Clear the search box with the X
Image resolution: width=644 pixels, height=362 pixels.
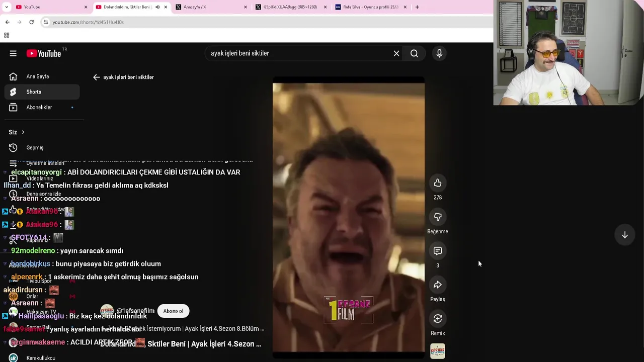point(396,53)
